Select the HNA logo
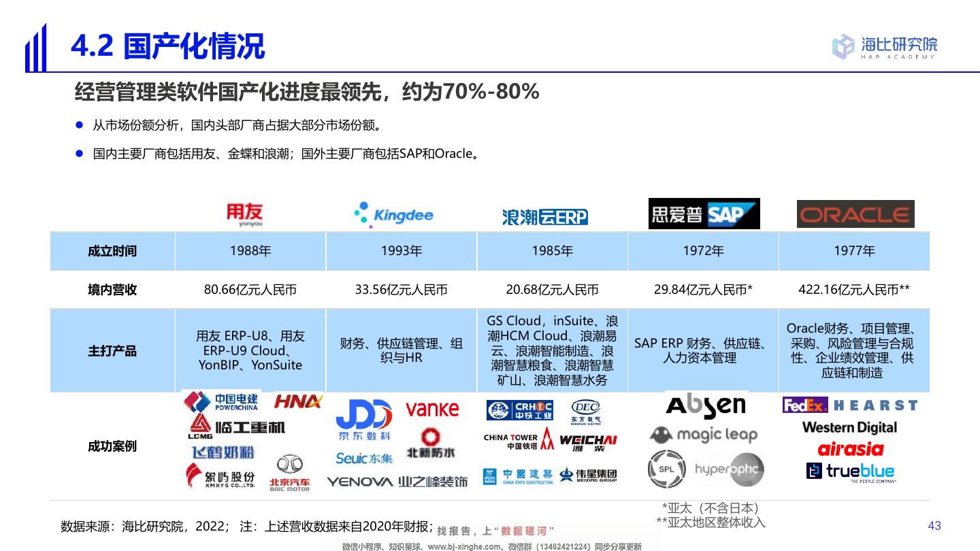The width and height of the screenshot is (980, 551). click(x=298, y=401)
